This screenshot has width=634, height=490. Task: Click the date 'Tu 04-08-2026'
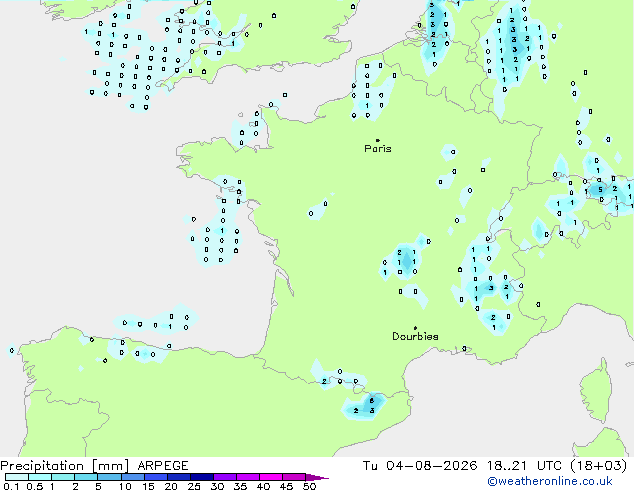click(x=419, y=466)
